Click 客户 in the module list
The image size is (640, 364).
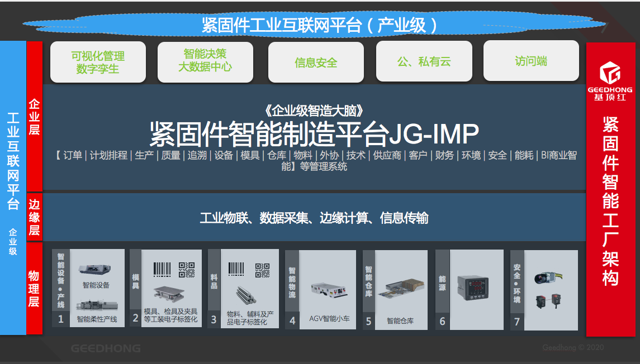pyautogui.click(x=418, y=155)
